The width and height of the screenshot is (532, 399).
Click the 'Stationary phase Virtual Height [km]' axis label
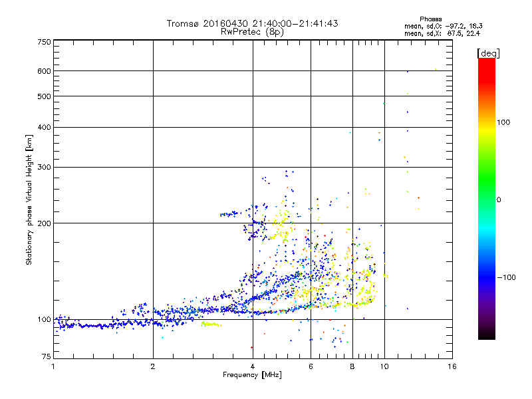click(x=29, y=199)
